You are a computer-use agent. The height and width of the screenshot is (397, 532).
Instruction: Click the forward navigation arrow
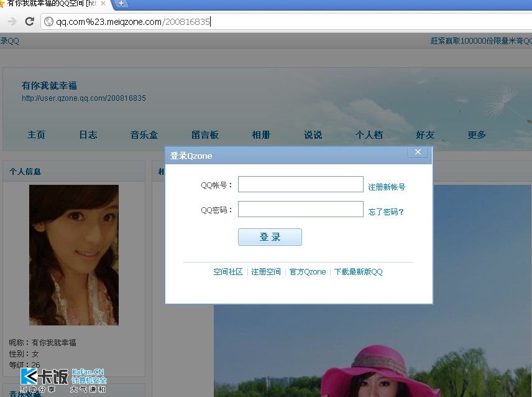click(12, 22)
